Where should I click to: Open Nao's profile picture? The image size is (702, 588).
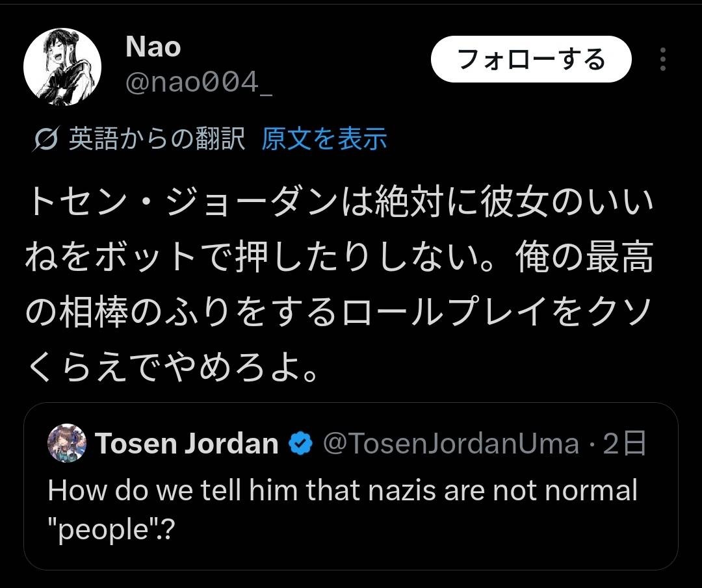(x=62, y=67)
